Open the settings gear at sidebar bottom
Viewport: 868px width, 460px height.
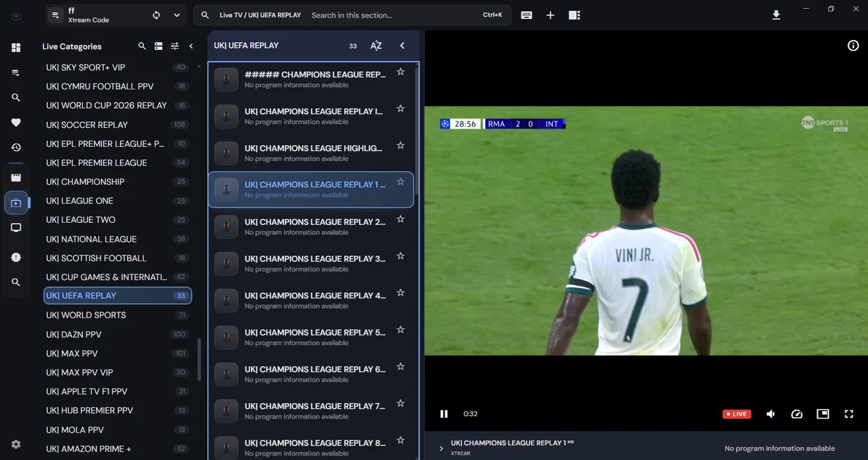16,444
